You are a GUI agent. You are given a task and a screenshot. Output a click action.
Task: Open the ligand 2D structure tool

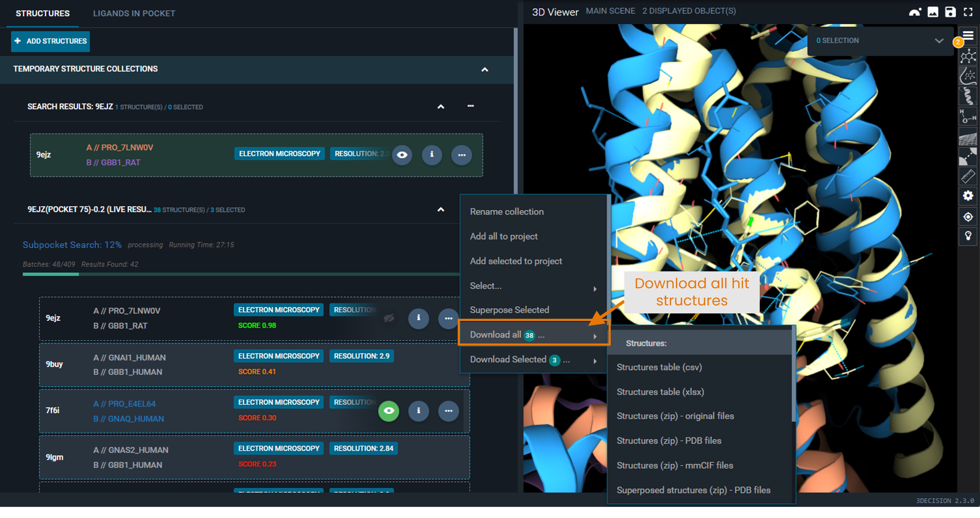[x=969, y=56]
